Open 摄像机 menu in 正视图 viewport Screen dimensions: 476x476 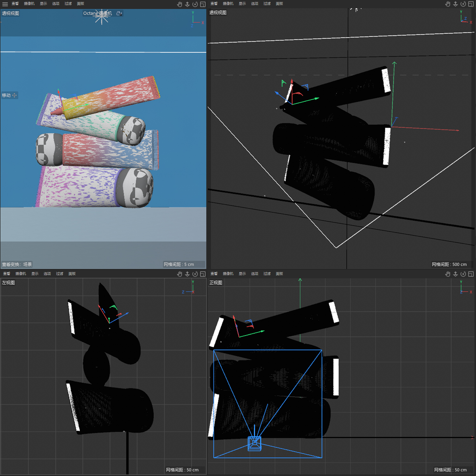pyautogui.click(x=228, y=274)
